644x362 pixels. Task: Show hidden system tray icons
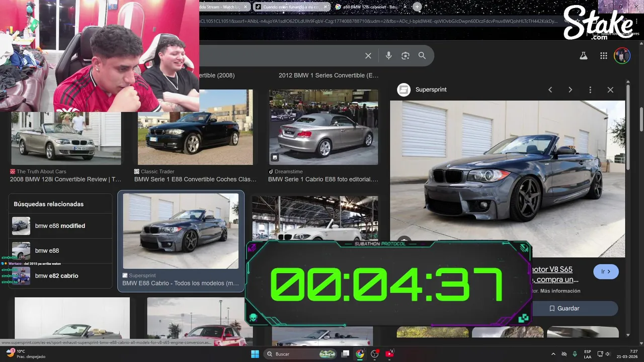tap(553, 354)
